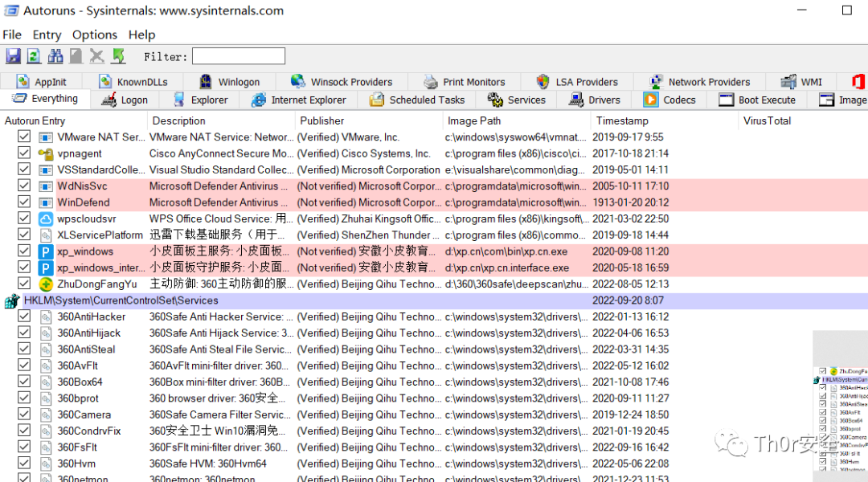Maximize the Autoruns window
This screenshot has height=482, width=868.
click(847, 10)
